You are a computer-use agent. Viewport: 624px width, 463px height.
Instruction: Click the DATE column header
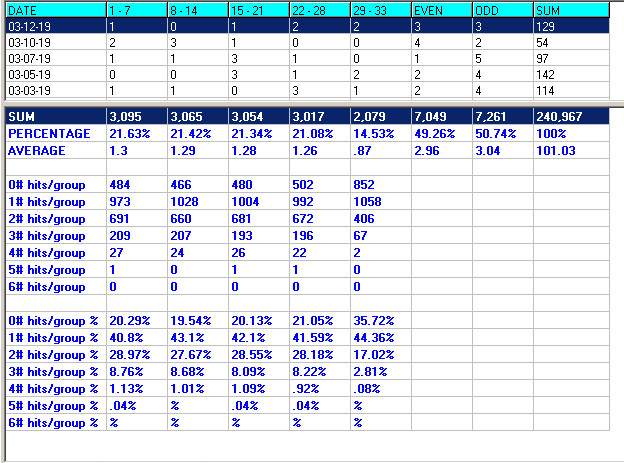(x=56, y=10)
